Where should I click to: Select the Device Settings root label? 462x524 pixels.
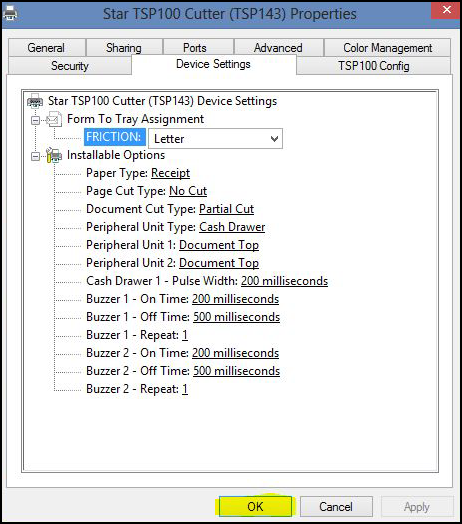click(162, 101)
